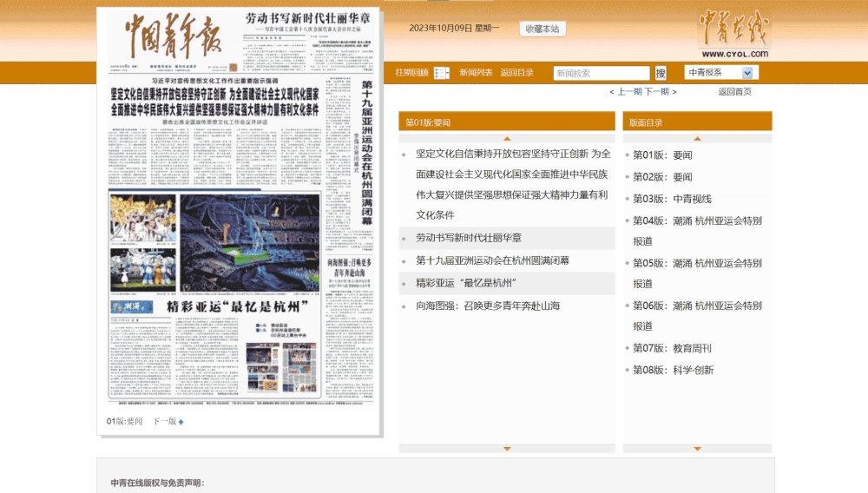868x493 pixels.
Task: Select 第01版：要闻 in page directory
Action: (662, 154)
